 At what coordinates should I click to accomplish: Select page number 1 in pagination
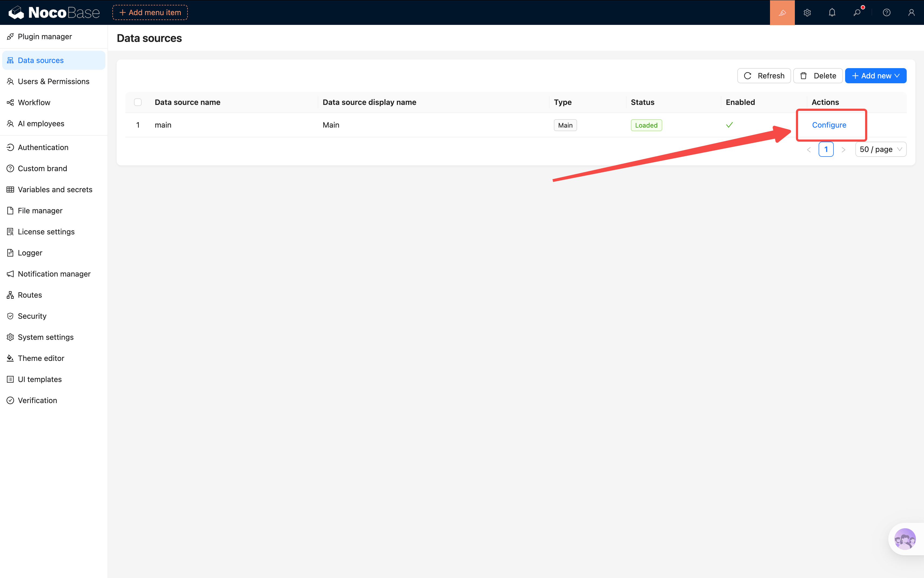click(826, 150)
